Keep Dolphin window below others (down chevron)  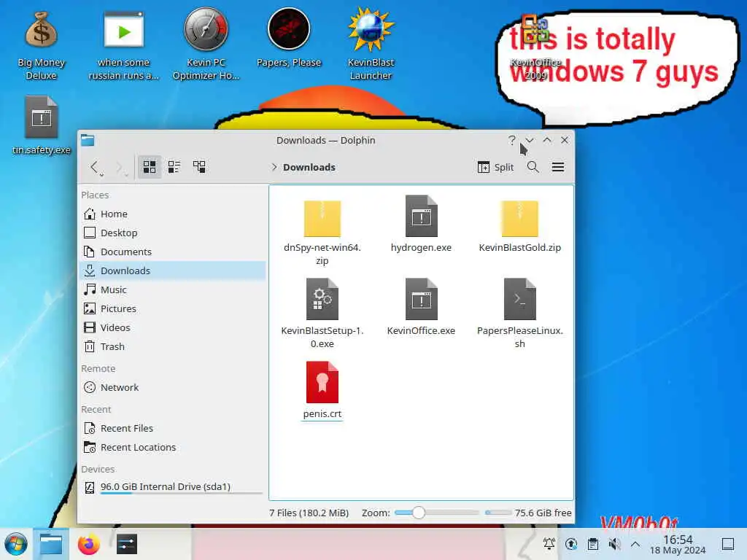530,140
